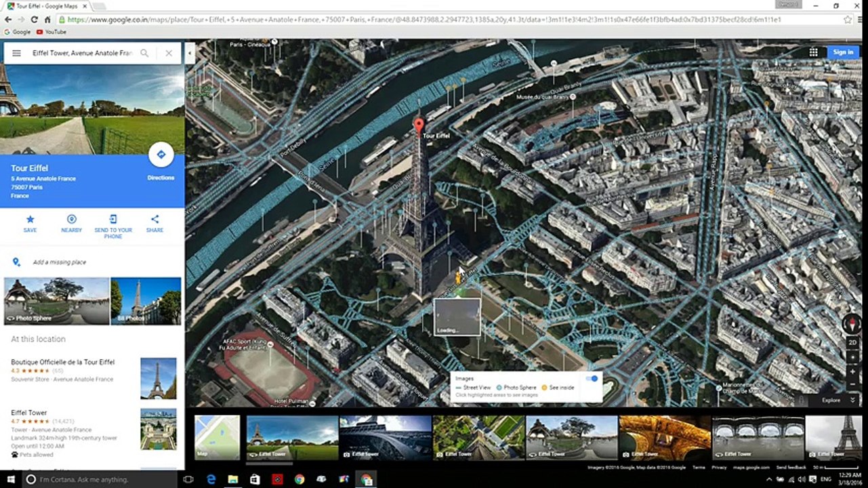The image size is (868, 488).
Task: Click the Eiffel Tower listing photo
Action: [159, 429]
